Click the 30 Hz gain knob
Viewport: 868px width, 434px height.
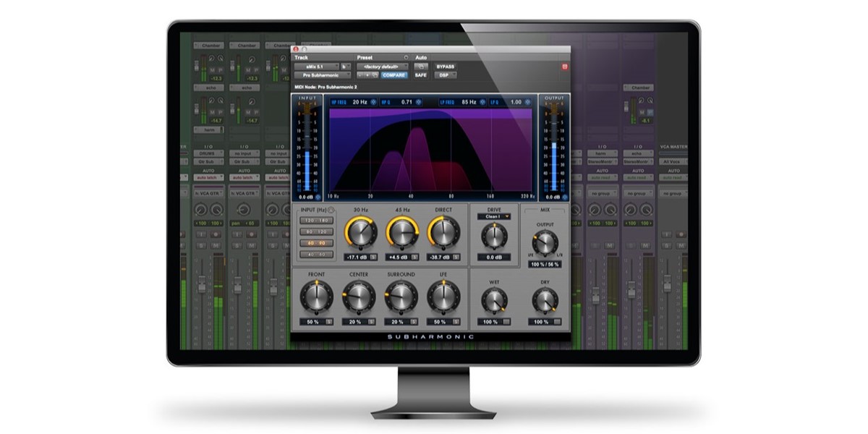coord(359,233)
